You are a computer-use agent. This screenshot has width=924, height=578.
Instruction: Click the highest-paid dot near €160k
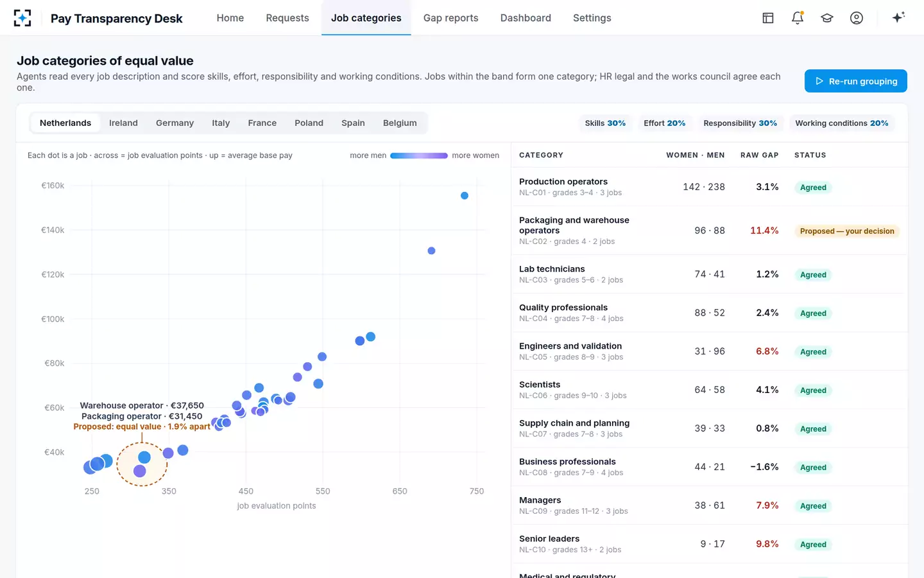pyautogui.click(x=465, y=196)
